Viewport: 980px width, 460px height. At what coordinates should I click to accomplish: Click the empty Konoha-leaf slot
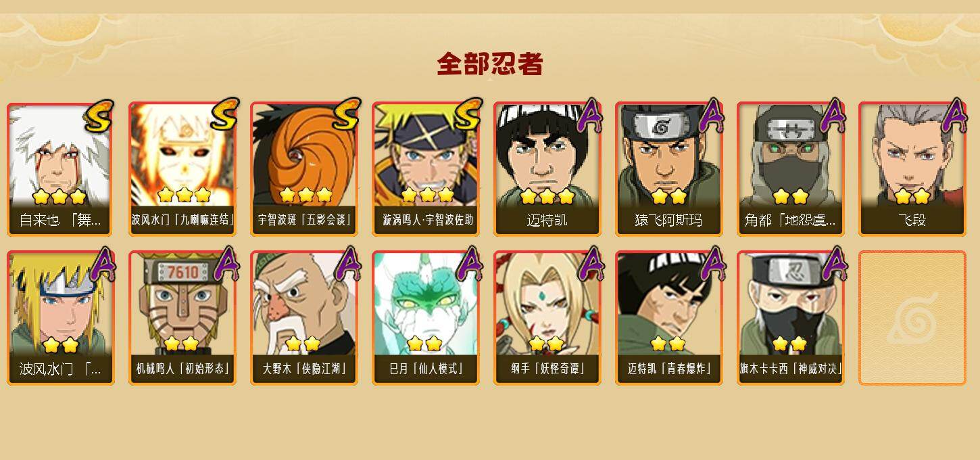(912, 318)
